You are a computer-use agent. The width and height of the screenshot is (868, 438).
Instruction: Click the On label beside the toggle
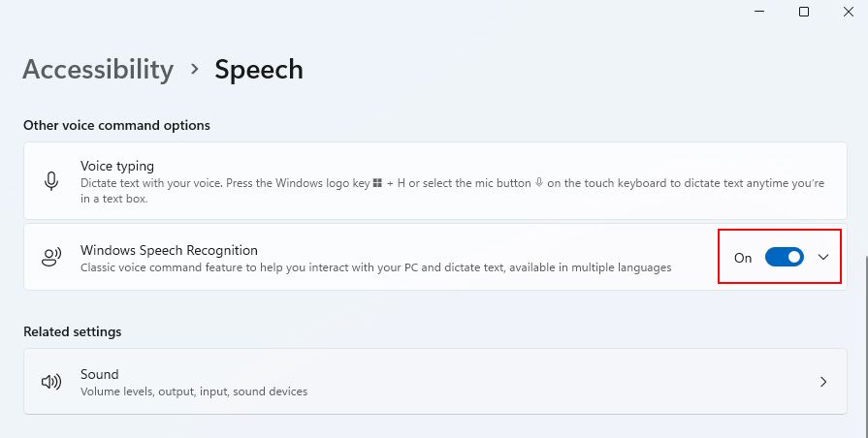(743, 258)
